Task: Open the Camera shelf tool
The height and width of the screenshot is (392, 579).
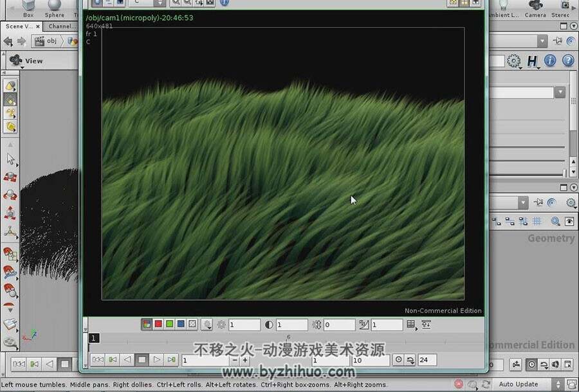Action: pyautogui.click(x=535, y=9)
